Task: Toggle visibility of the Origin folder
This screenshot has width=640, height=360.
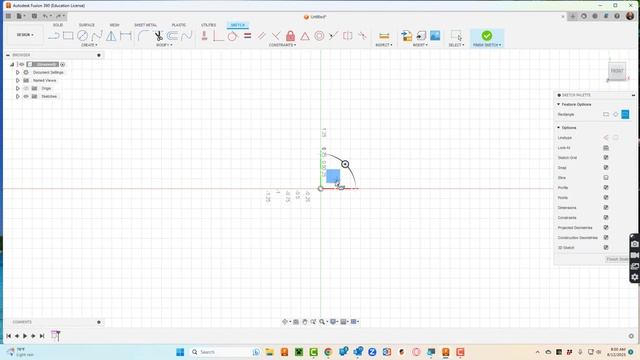Action: coord(26,88)
